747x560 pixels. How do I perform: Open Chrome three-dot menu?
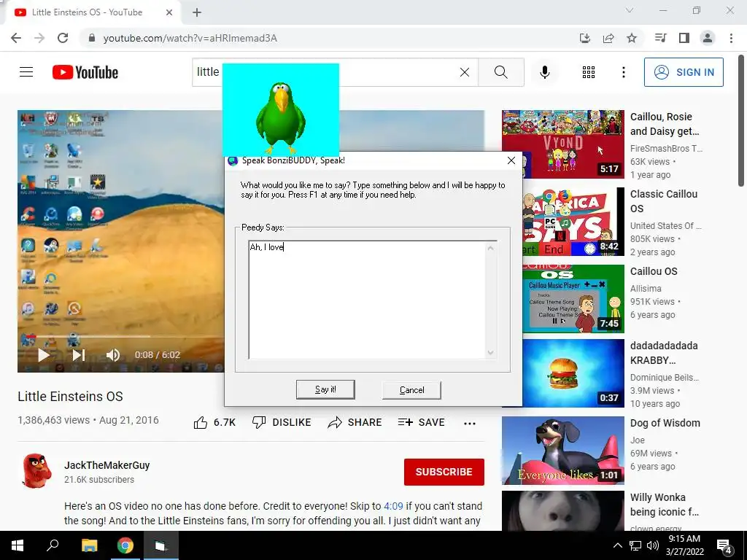coord(731,38)
